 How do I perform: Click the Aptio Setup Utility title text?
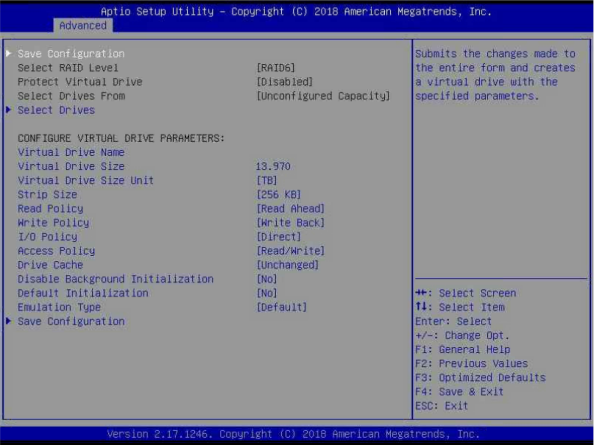tap(296, 11)
